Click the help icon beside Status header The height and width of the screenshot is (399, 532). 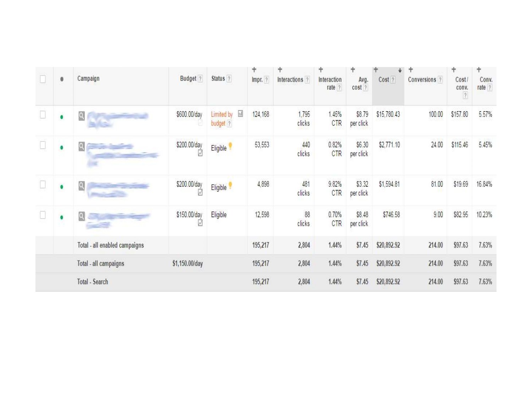coord(229,79)
